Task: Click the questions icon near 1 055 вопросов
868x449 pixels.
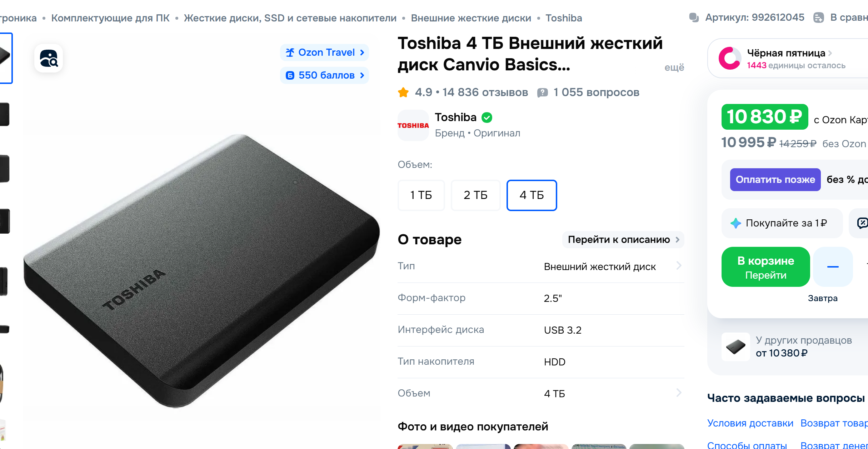Action: 542,93
